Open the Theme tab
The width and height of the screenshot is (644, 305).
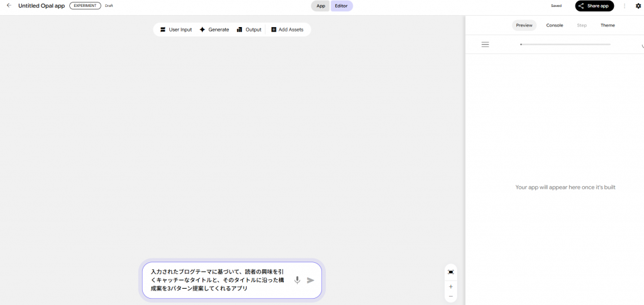(608, 25)
